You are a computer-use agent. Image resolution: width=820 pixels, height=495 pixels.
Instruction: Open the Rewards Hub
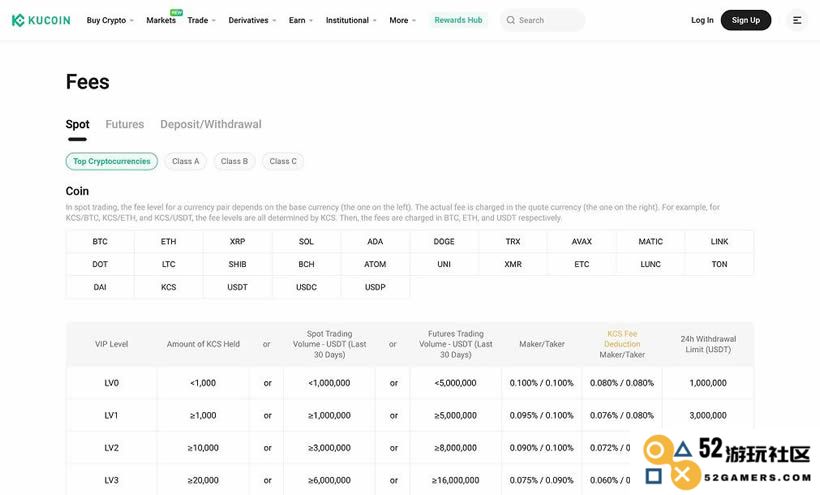pyautogui.click(x=458, y=20)
